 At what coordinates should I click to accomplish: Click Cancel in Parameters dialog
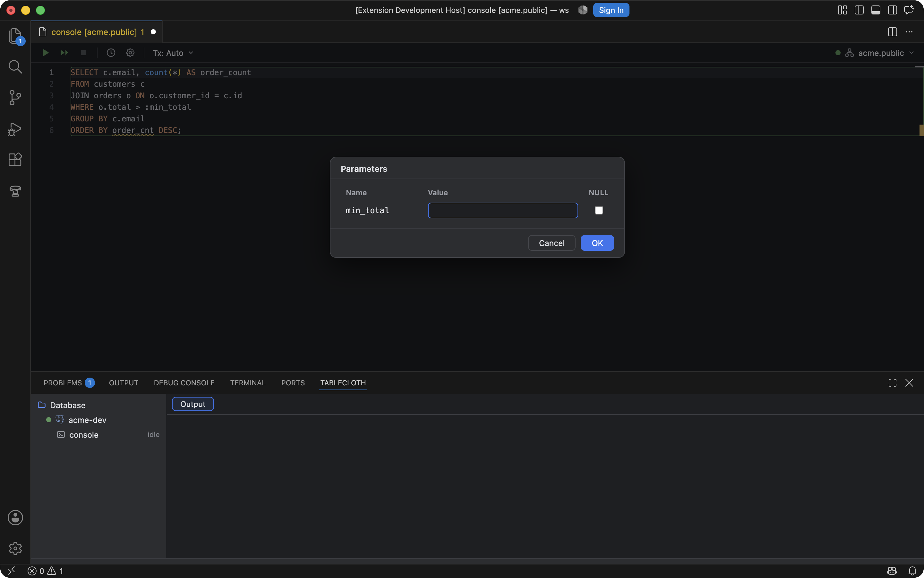[551, 243]
